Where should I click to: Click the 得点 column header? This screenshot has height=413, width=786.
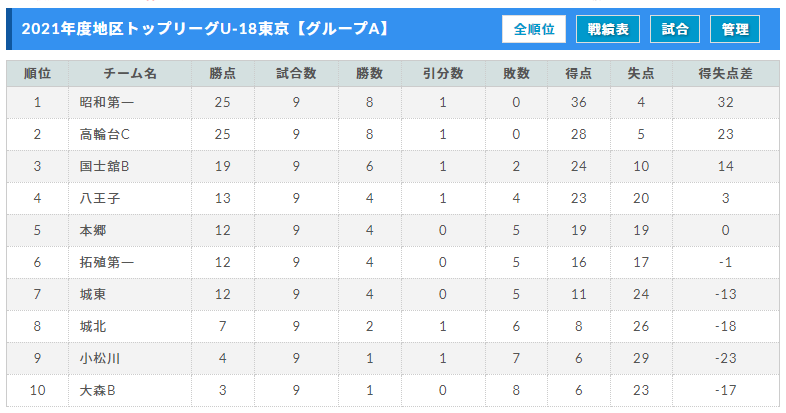pyautogui.click(x=578, y=74)
